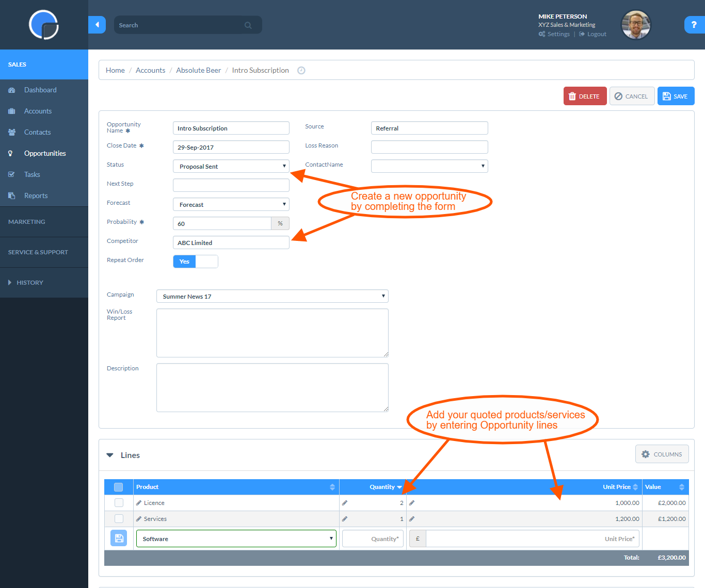The width and height of the screenshot is (705, 588).
Task: Check the Services row checkbox
Action: [119, 519]
